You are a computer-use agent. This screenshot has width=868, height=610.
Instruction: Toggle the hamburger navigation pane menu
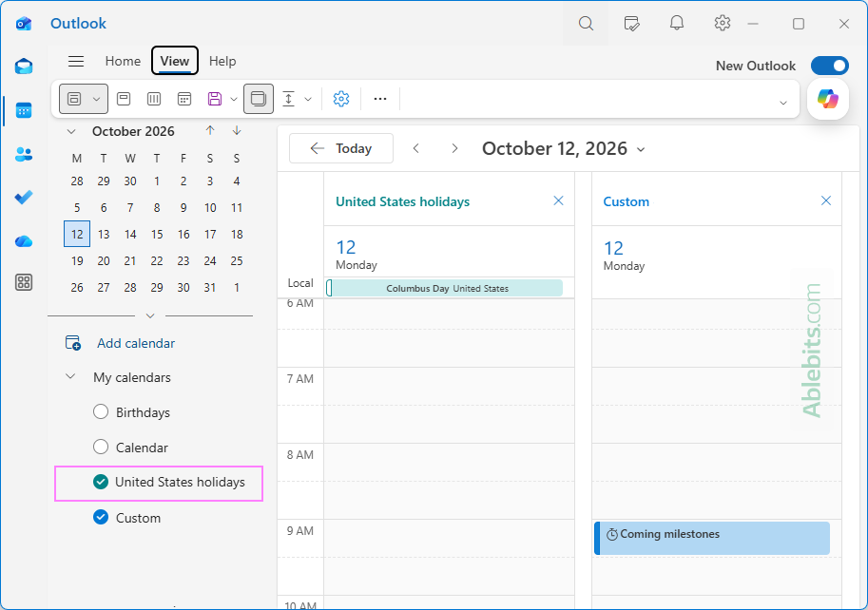click(76, 61)
